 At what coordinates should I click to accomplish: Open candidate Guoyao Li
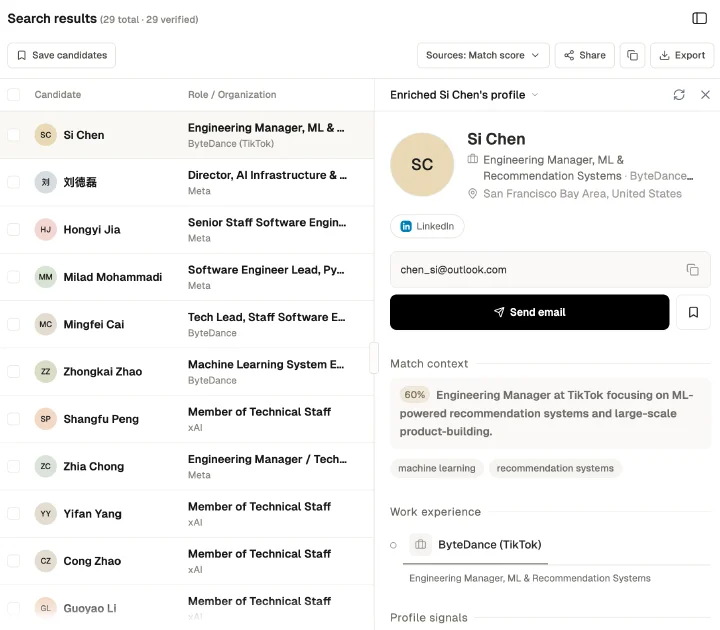(x=90, y=608)
